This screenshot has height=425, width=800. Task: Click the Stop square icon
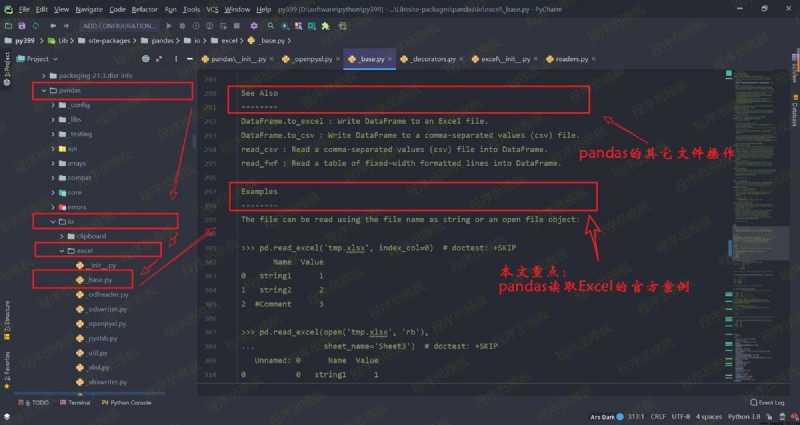[237, 26]
